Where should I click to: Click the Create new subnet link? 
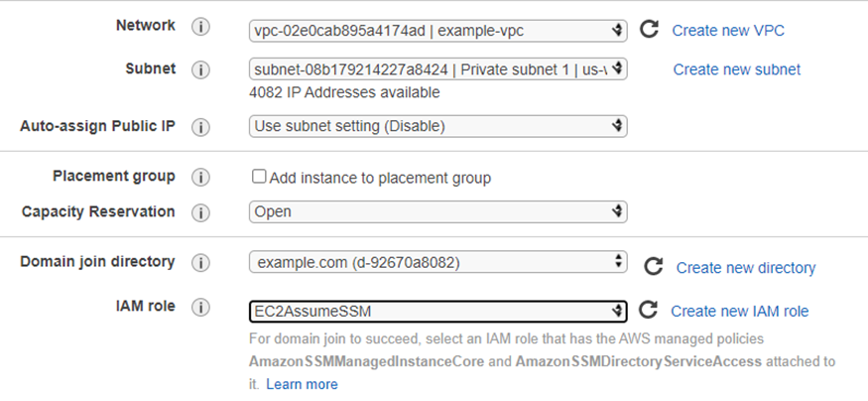[737, 69]
